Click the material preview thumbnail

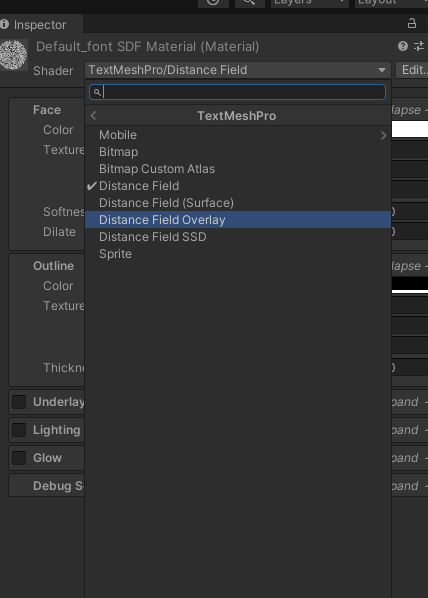click(x=14, y=55)
